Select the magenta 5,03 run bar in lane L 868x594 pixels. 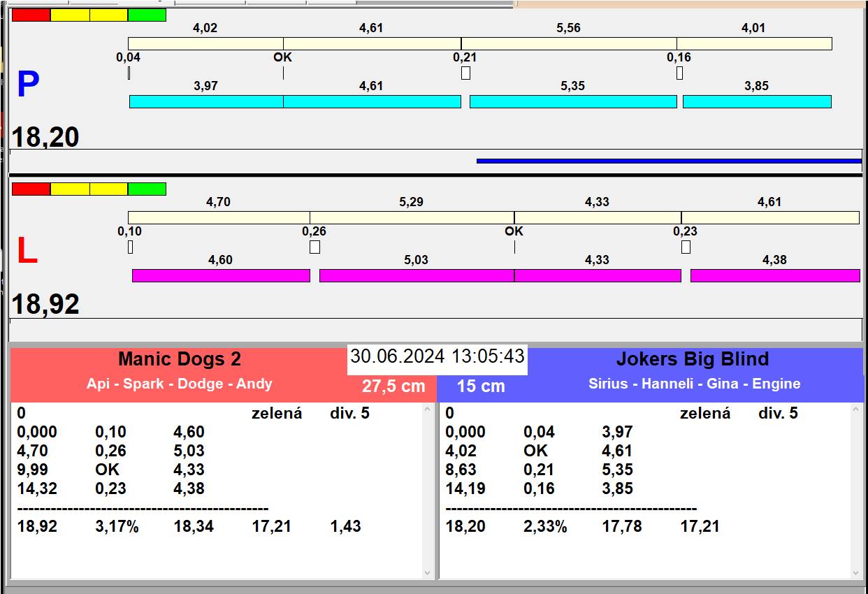click(x=416, y=275)
